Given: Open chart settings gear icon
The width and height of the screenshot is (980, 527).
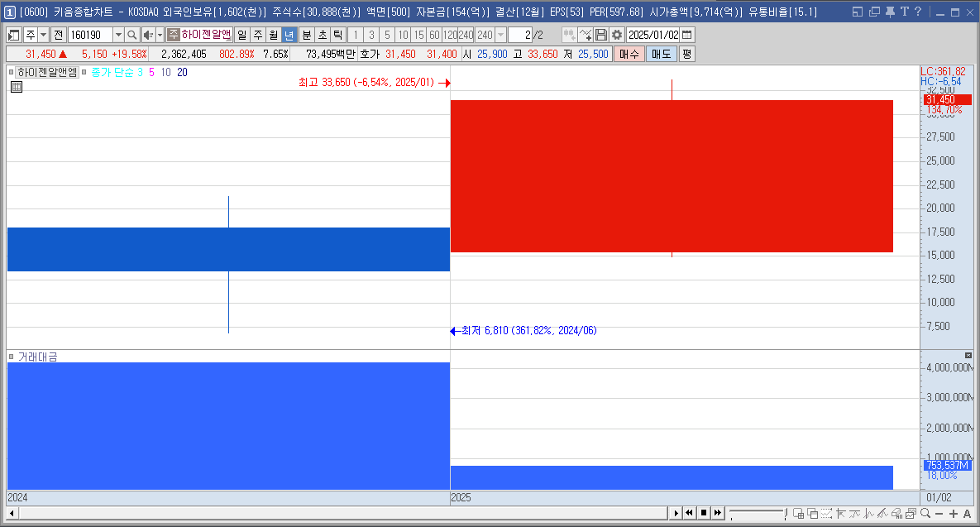Looking at the screenshot, I should pyautogui.click(x=617, y=35).
